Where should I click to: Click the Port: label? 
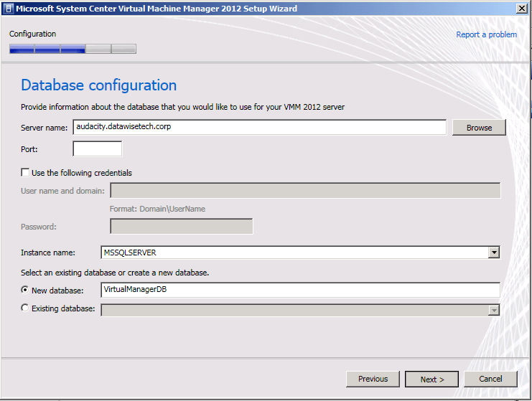(x=29, y=149)
